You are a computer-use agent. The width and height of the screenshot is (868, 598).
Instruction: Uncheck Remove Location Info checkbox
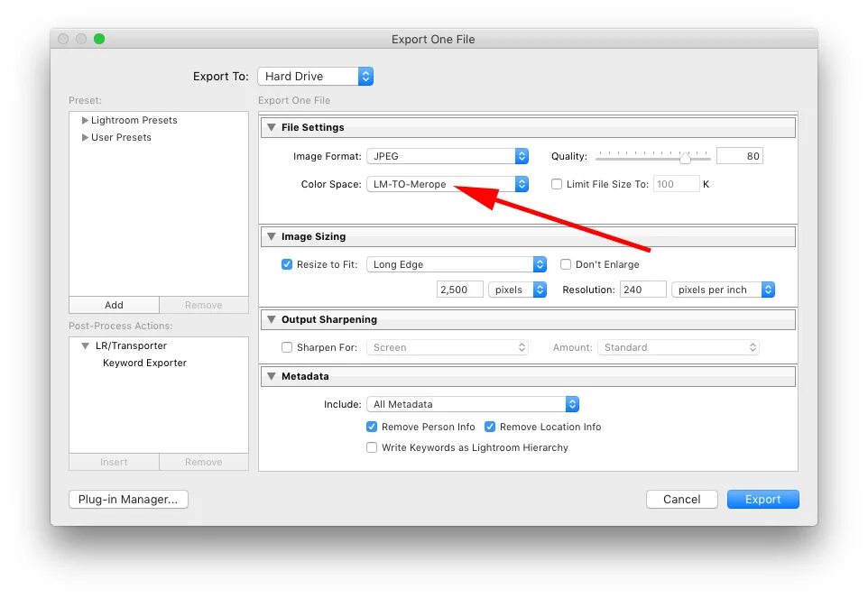(490, 427)
